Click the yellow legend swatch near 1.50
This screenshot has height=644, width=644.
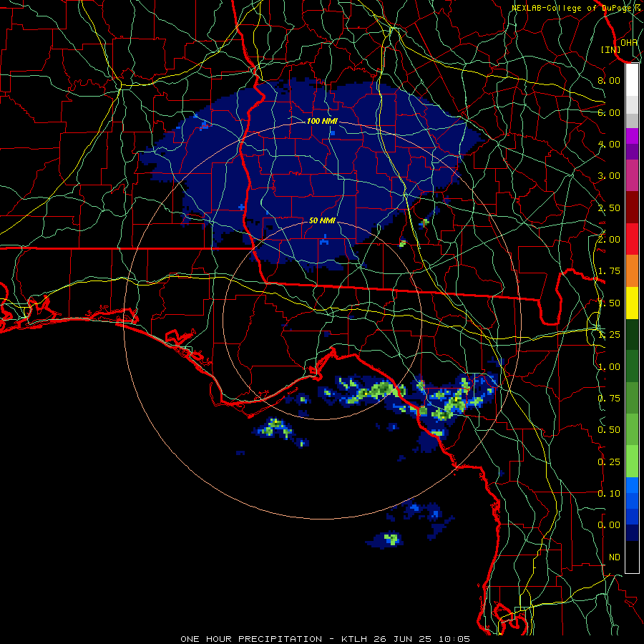[632, 303]
